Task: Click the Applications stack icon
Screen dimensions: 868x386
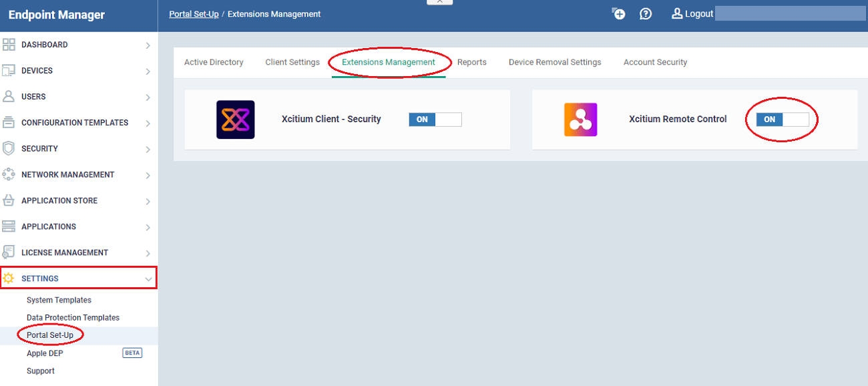Action: point(9,226)
